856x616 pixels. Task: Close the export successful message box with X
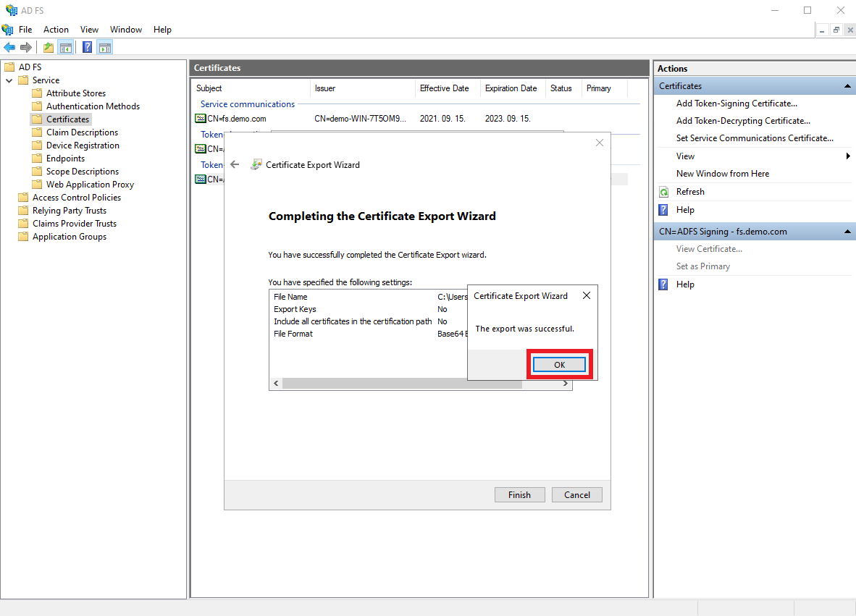pyautogui.click(x=587, y=296)
